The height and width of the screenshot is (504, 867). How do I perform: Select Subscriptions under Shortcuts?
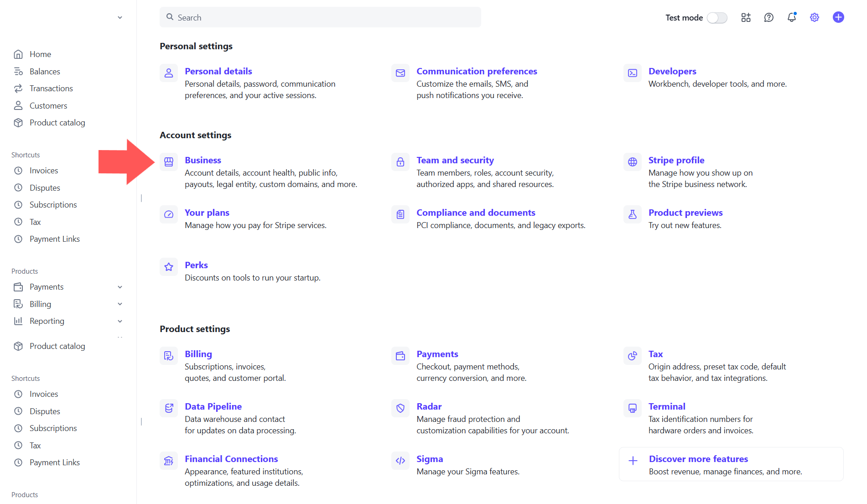coord(53,204)
